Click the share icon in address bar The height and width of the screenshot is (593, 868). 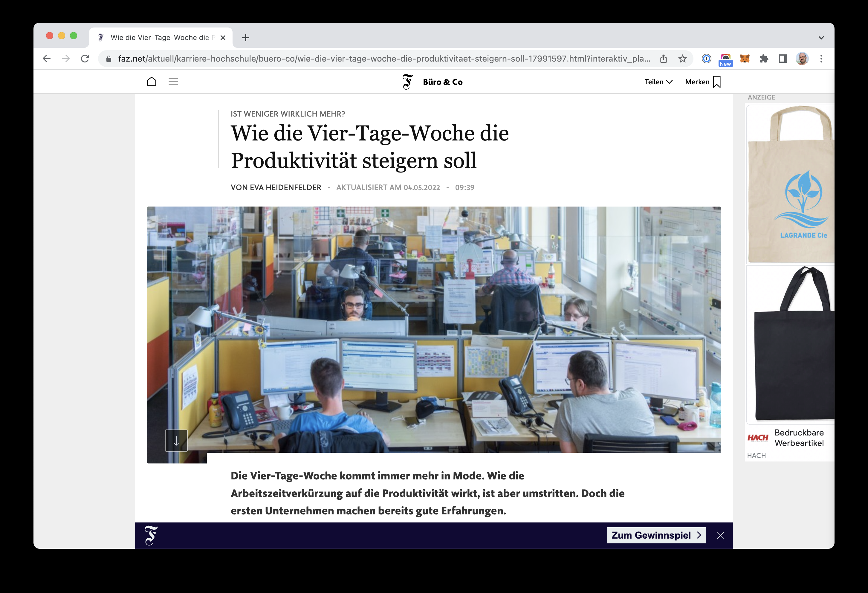663,59
